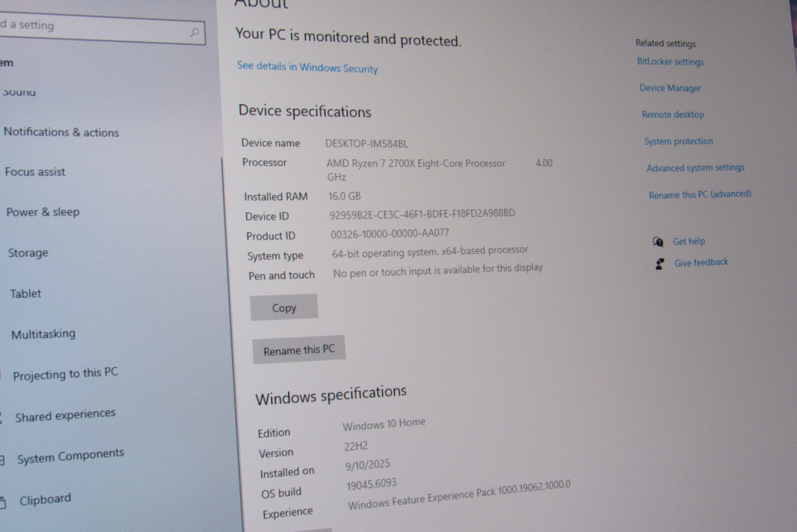Open Advanced system settings link
Image resolution: width=797 pixels, height=532 pixels.
click(x=695, y=168)
